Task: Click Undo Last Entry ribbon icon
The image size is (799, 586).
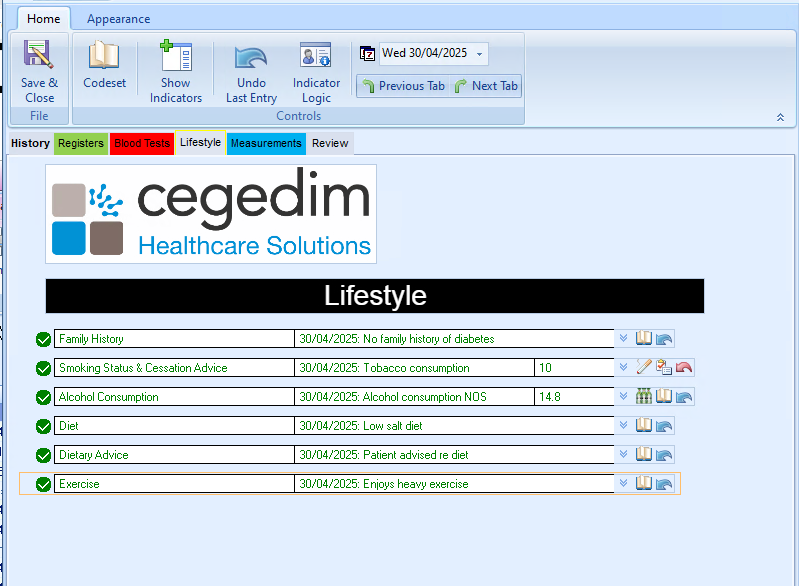Action: (251, 56)
